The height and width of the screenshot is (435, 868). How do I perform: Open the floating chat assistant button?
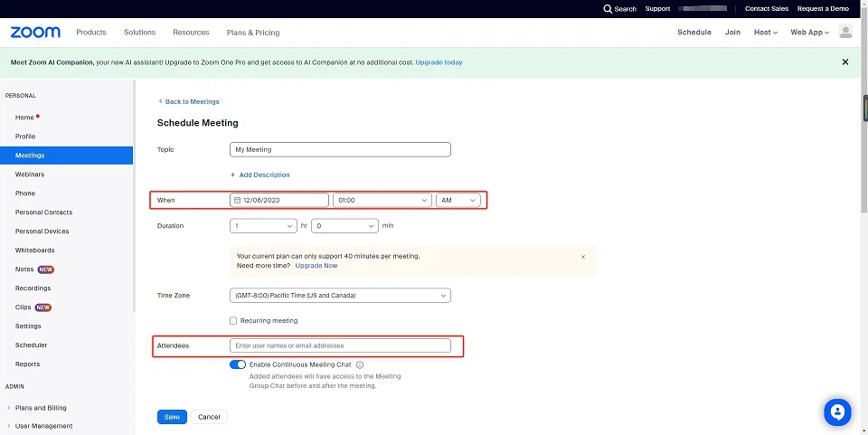coord(837,412)
